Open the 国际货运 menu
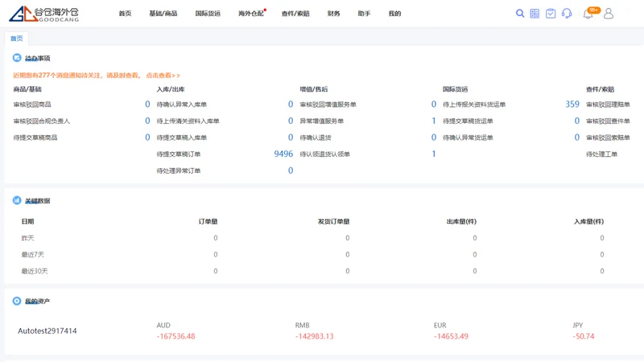 pos(208,14)
